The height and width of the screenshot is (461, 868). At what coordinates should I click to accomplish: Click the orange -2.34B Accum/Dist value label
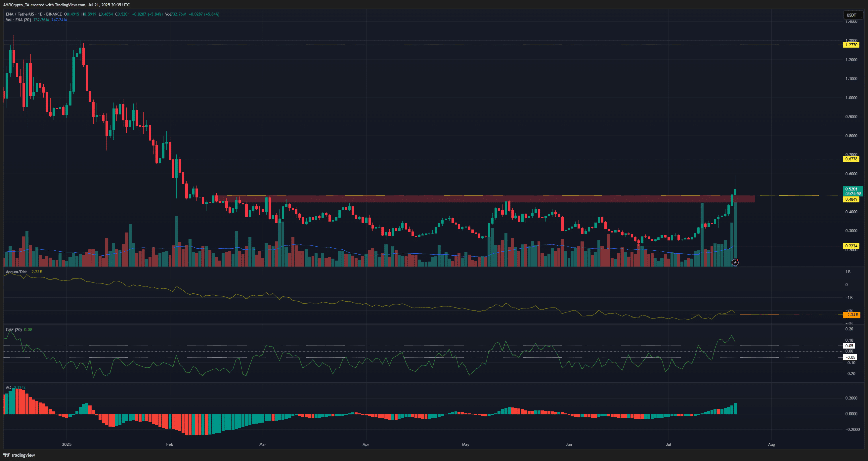[x=851, y=315]
